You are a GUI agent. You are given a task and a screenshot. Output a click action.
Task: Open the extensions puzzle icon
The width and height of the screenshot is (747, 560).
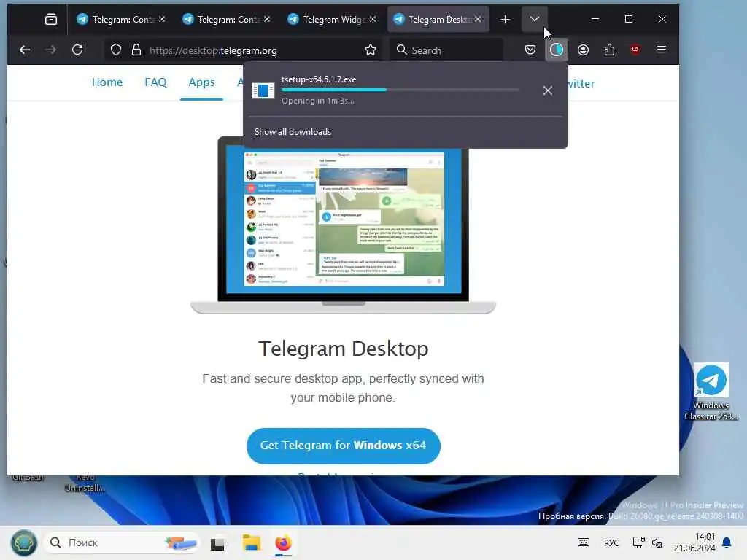tap(609, 50)
